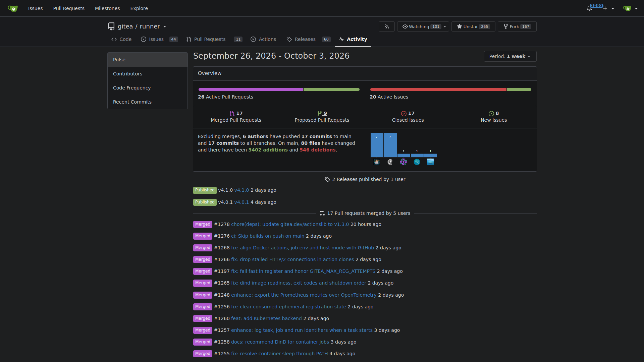Open the Issues tab with 44 count
The height and width of the screenshot is (362, 644).
pyautogui.click(x=159, y=39)
